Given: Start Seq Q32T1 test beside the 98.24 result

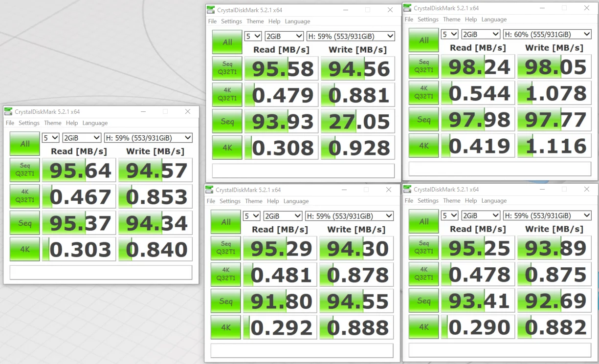Looking at the screenshot, I should pos(424,66).
